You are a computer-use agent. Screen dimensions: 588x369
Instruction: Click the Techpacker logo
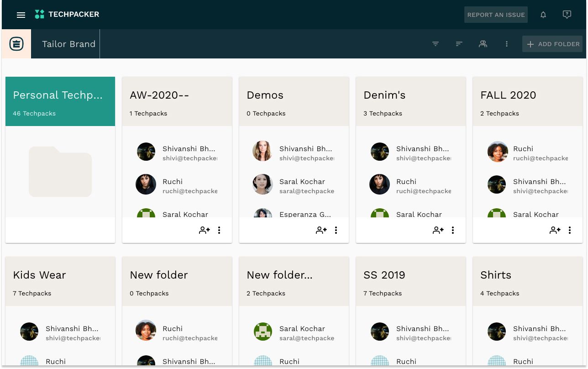[67, 14]
